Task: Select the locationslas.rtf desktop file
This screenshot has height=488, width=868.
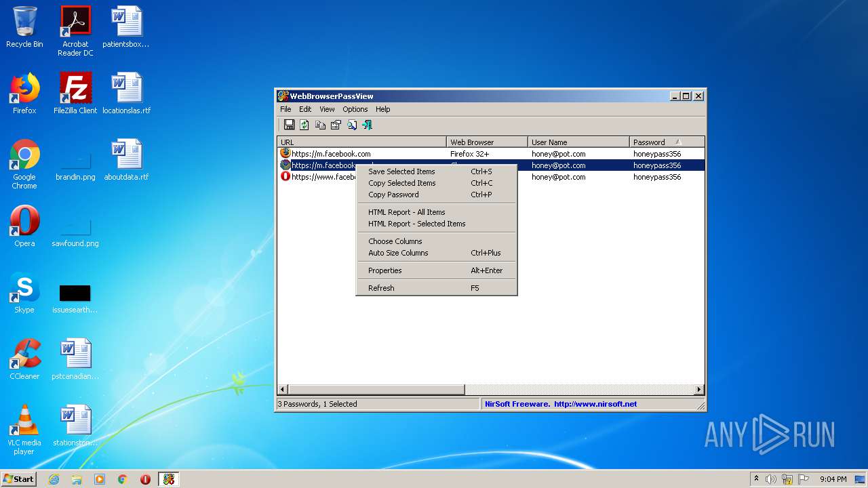Action: tap(126, 94)
